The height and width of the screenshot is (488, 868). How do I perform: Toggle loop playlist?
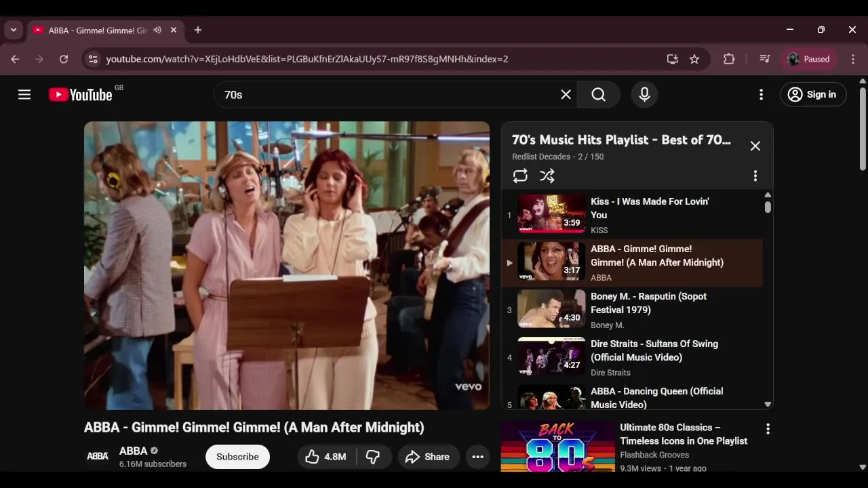pos(520,176)
